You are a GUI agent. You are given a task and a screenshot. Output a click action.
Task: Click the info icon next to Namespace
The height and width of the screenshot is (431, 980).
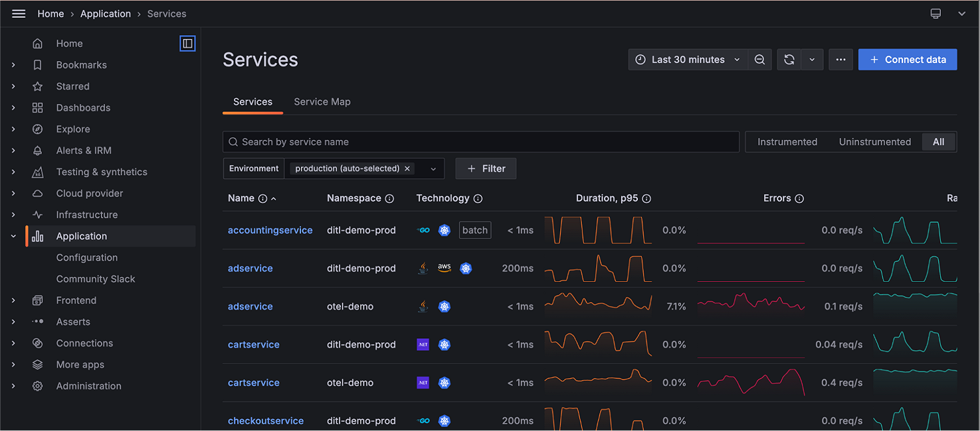point(390,199)
